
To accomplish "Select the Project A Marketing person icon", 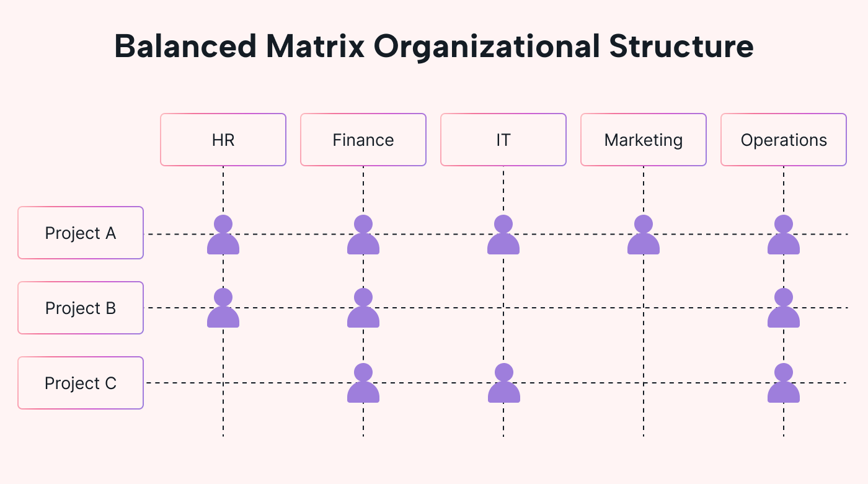I will click(644, 235).
